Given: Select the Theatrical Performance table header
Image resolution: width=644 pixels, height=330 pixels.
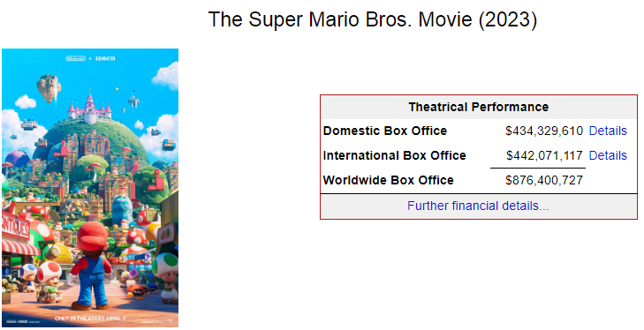Looking at the screenshot, I should click(x=479, y=107).
